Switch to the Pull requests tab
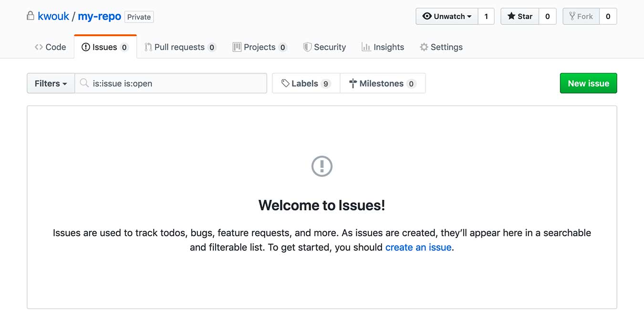Image resolution: width=644 pixels, height=322 pixels. click(180, 47)
